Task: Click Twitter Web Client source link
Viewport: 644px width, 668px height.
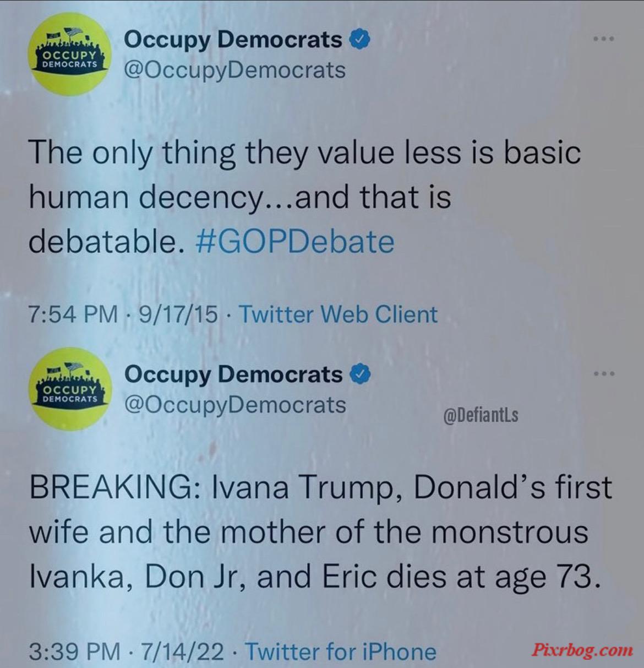Action: 339,314
